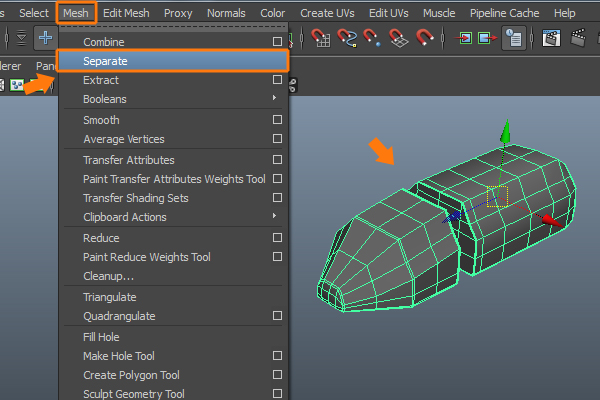Open the Edit Mesh menu
The image size is (600, 400).
tap(128, 13)
